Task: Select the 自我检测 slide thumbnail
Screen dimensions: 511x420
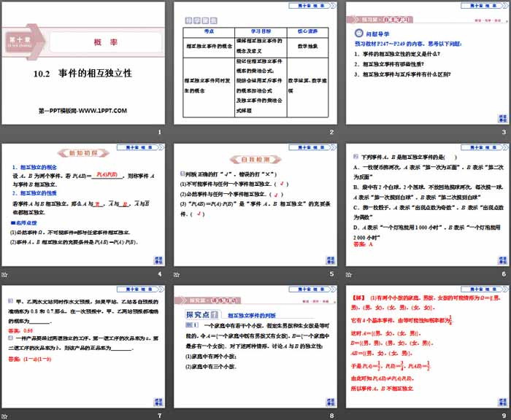Action: click(x=255, y=205)
